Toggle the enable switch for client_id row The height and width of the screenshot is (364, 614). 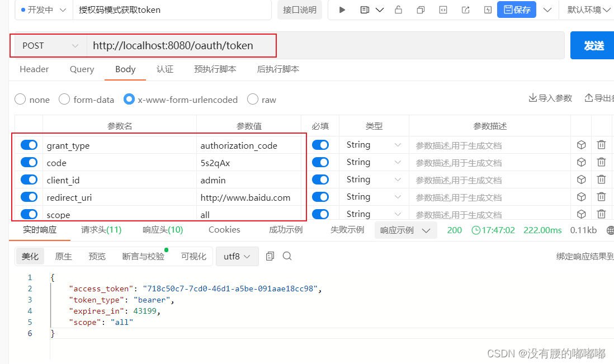tap(29, 179)
